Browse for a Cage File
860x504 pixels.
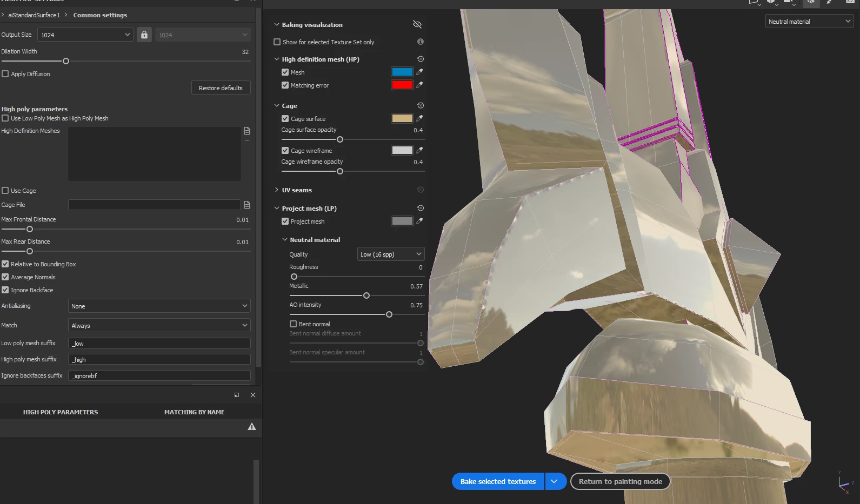click(x=247, y=205)
